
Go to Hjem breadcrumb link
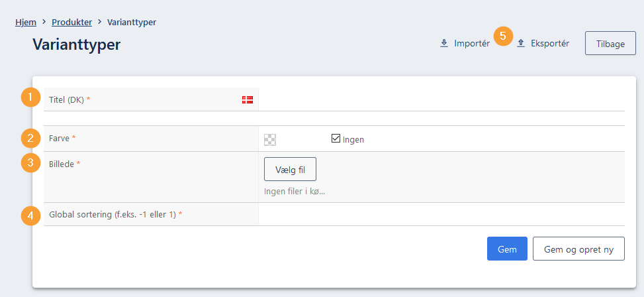(26, 23)
